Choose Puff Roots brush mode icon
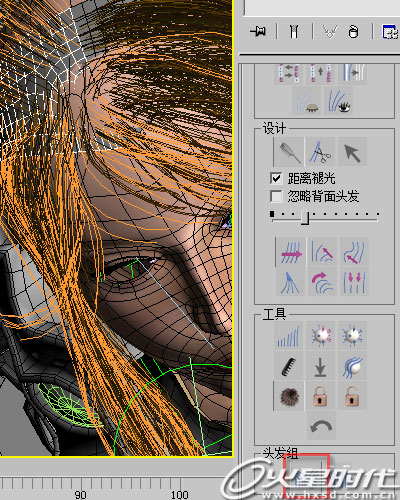Image resolution: width=400 pixels, height=500 pixels. pos(354,252)
